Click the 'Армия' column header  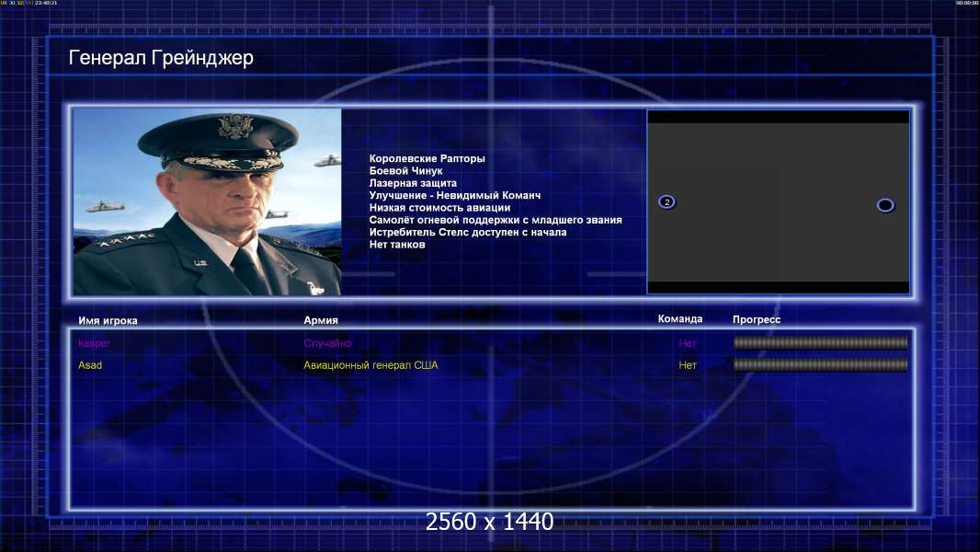click(x=321, y=320)
